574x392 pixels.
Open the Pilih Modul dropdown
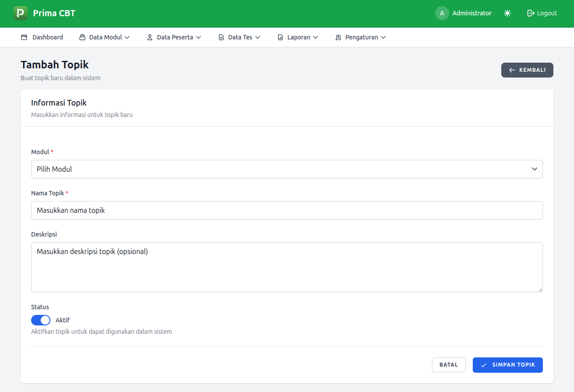click(287, 169)
